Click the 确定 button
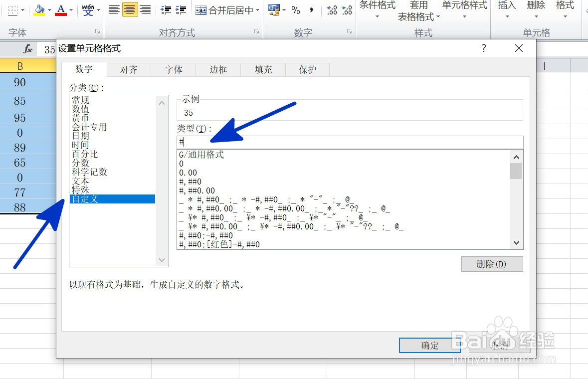 [429, 345]
